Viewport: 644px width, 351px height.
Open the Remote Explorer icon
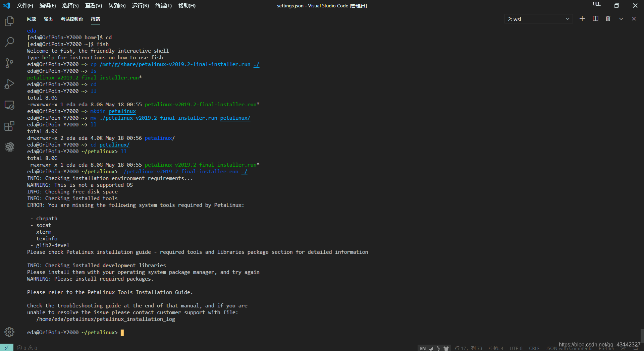[x=9, y=105]
